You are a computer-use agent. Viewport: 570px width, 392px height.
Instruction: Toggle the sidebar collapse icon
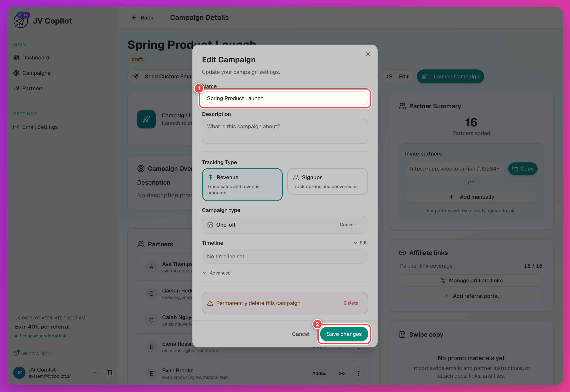click(109, 373)
